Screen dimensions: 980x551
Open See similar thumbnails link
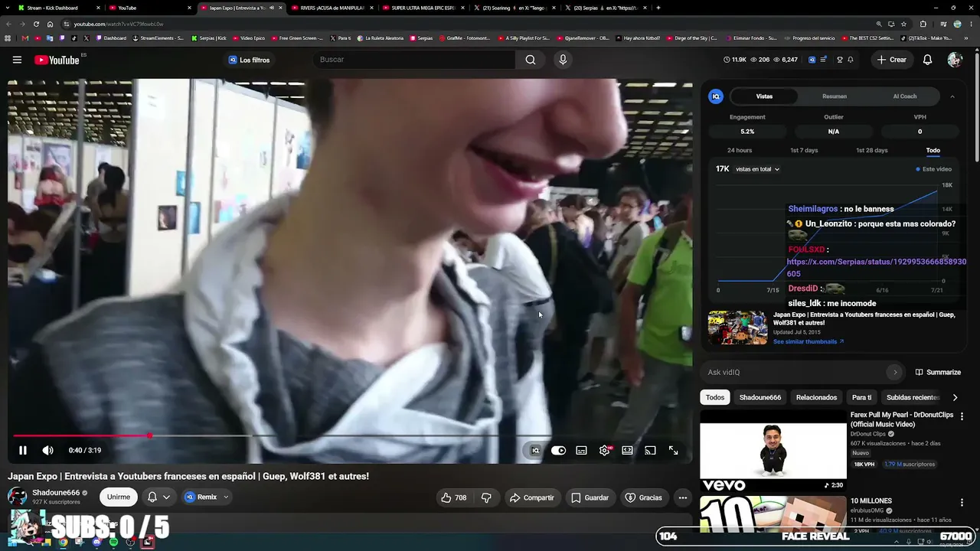coord(808,341)
